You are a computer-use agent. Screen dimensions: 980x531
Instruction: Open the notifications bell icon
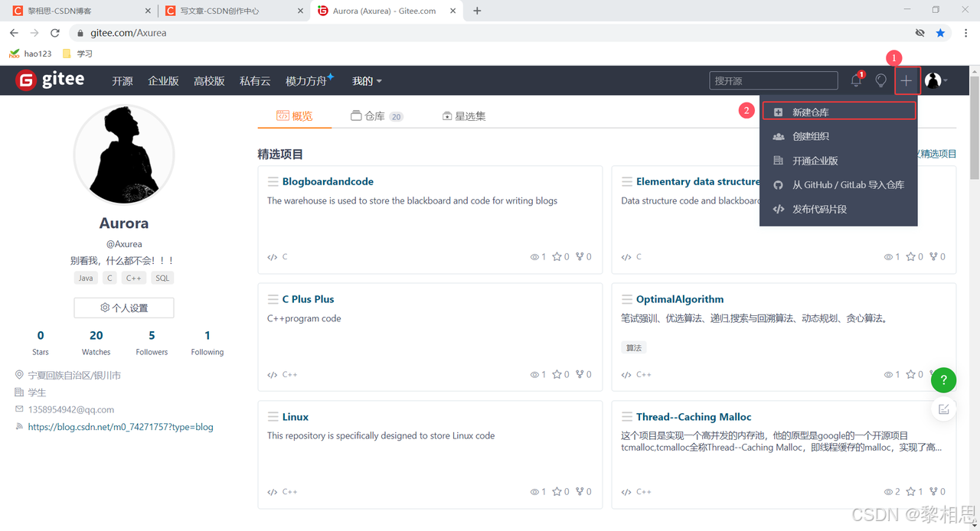[856, 80]
